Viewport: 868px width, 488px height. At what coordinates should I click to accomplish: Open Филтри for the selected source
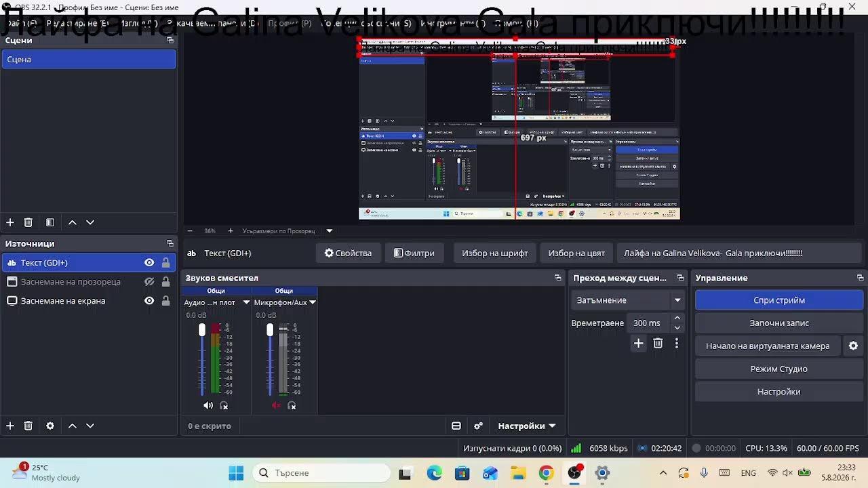click(x=414, y=253)
